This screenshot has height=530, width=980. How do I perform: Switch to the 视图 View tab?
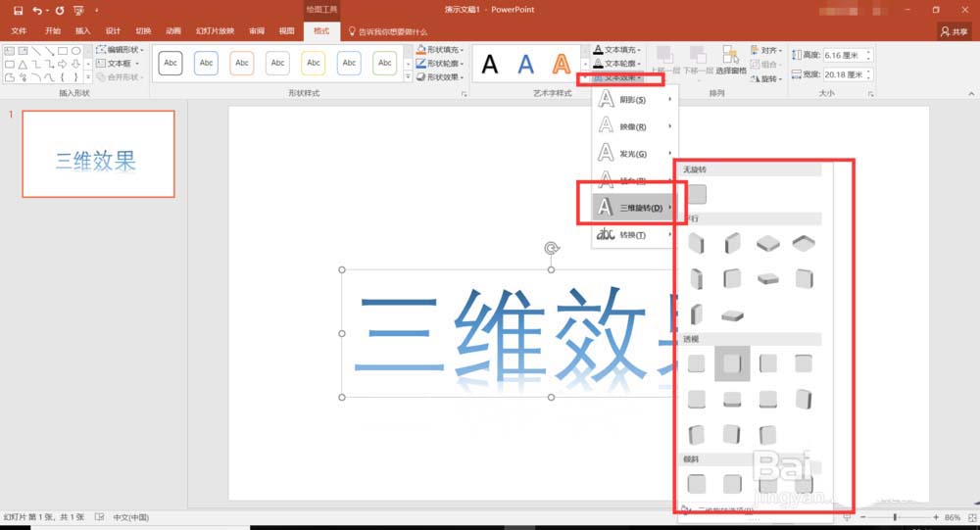[x=286, y=30]
